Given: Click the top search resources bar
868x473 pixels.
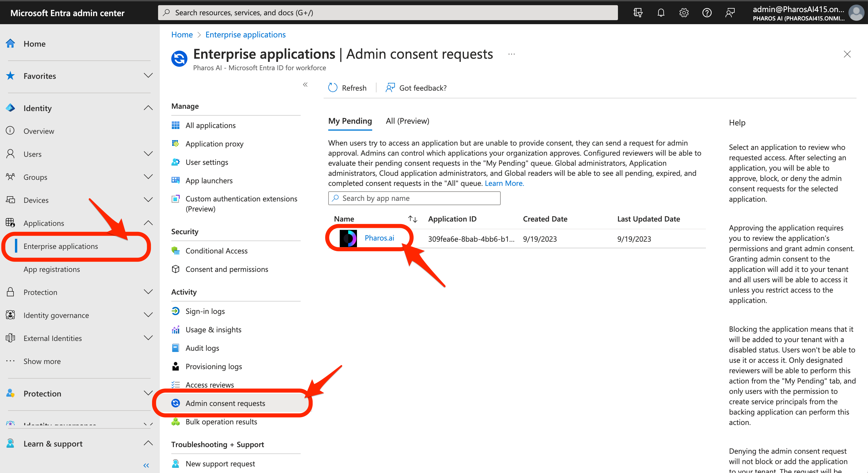Looking at the screenshot, I should coord(388,12).
